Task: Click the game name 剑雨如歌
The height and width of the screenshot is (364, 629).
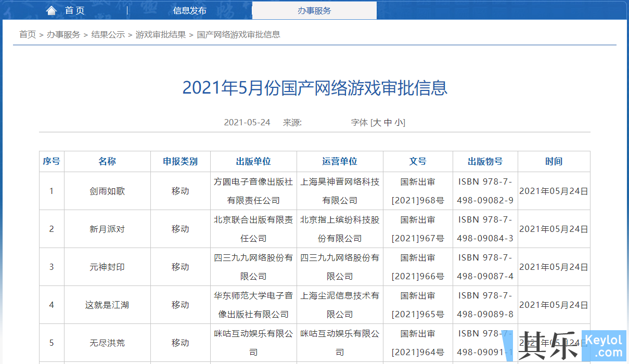Action: (107, 191)
